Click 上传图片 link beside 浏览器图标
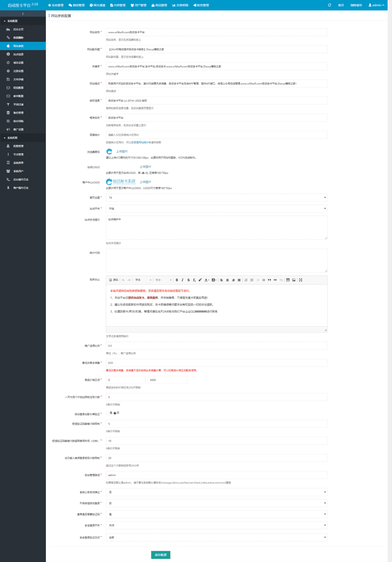 [x=122, y=151]
